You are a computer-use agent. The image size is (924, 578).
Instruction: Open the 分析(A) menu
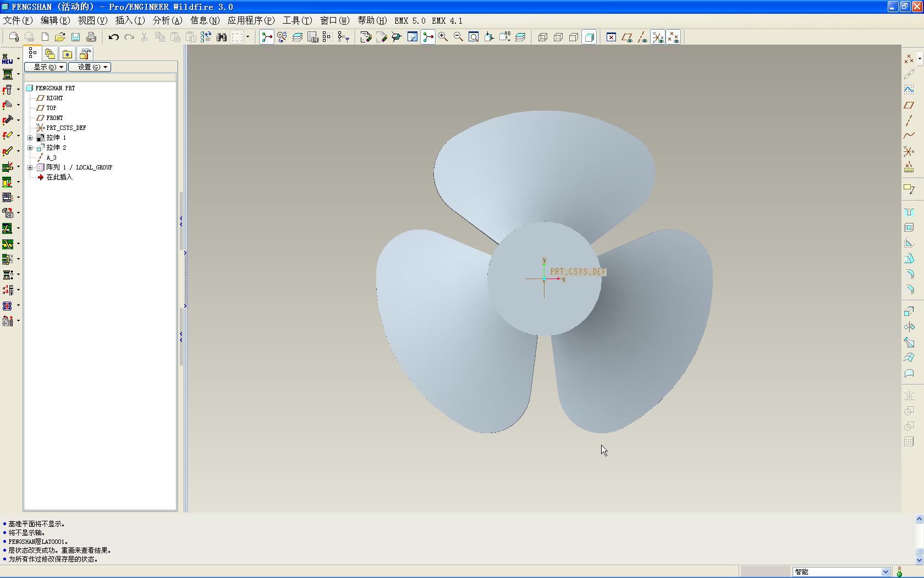point(167,20)
